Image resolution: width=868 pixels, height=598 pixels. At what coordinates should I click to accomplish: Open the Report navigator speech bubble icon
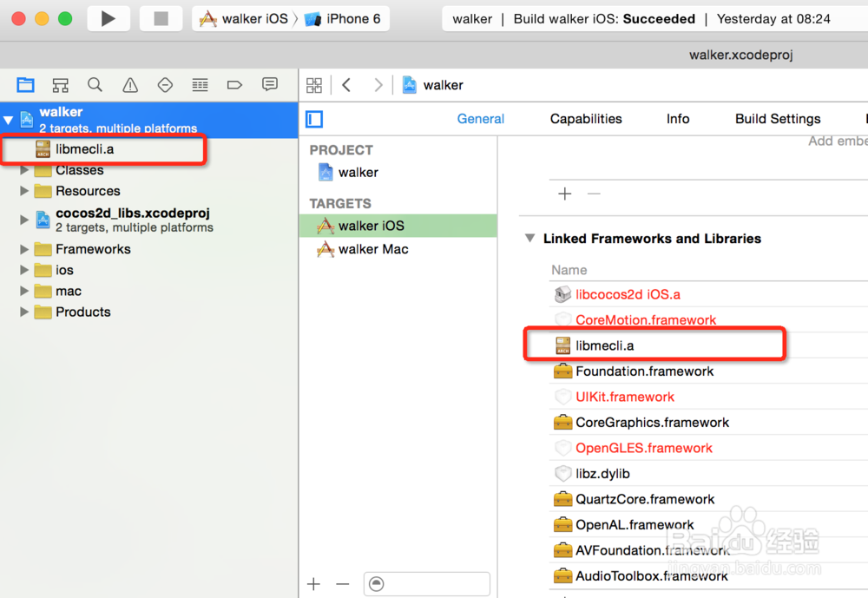coord(270,84)
